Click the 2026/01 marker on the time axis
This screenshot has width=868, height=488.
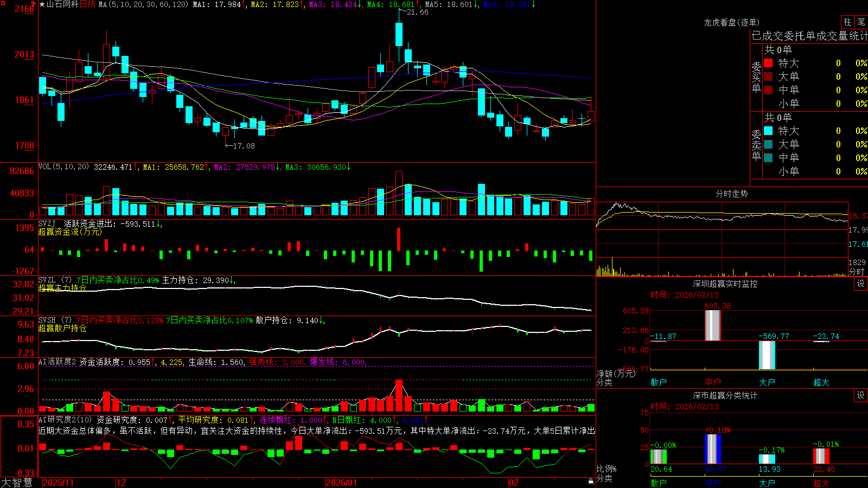(x=341, y=483)
